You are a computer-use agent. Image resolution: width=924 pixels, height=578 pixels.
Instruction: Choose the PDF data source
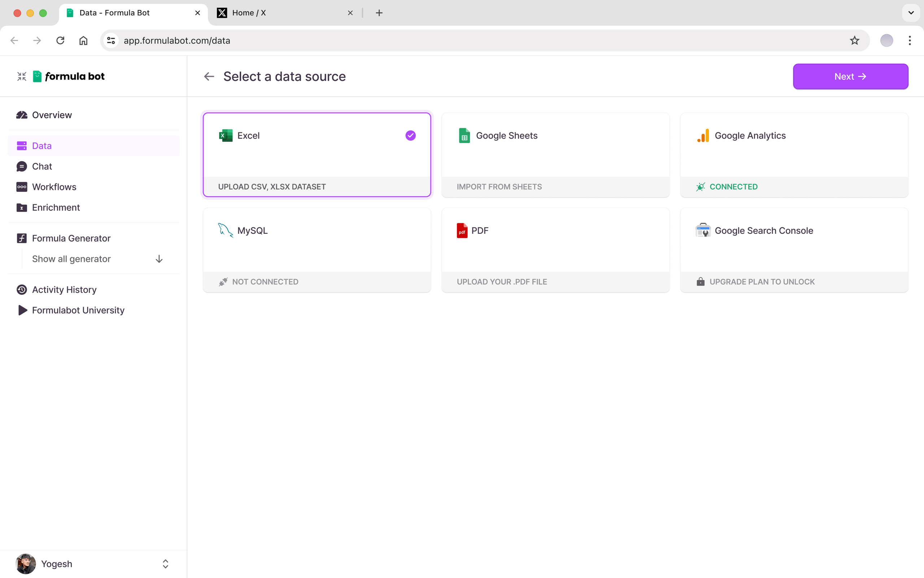pyautogui.click(x=555, y=250)
